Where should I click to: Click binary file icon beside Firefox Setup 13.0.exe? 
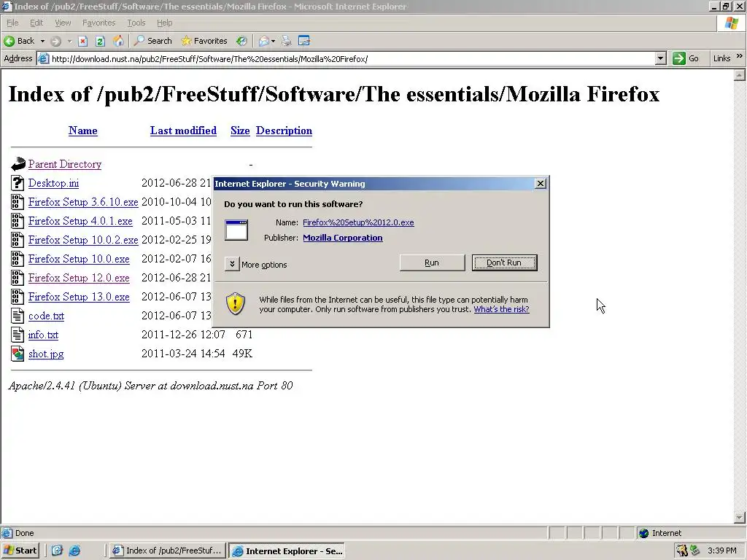pos(18,297)
